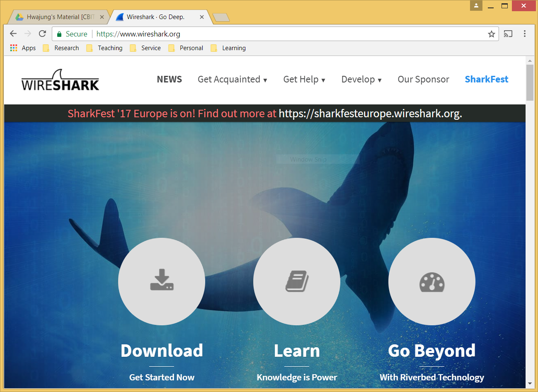Close the Wireshark tab
Viewport: 538px width, 392px height.
coord(202,17)
